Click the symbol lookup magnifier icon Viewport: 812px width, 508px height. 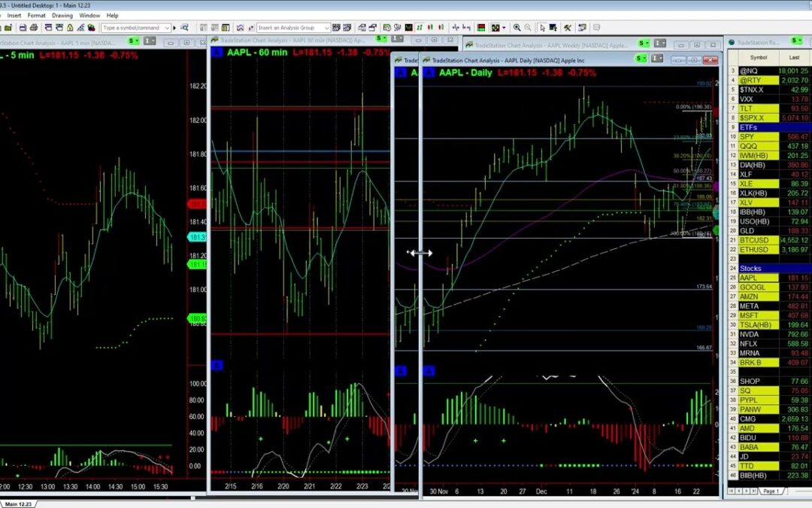click(184, 28)
